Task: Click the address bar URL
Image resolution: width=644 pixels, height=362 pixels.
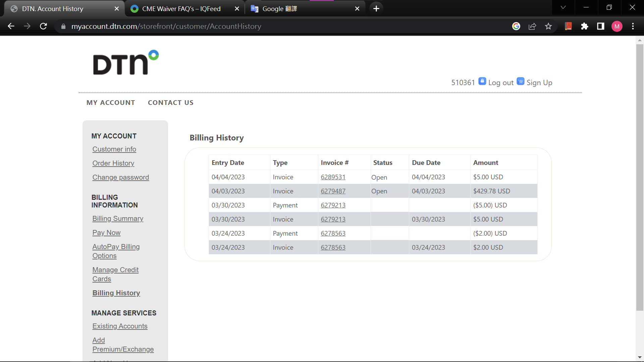Action: 166,26
